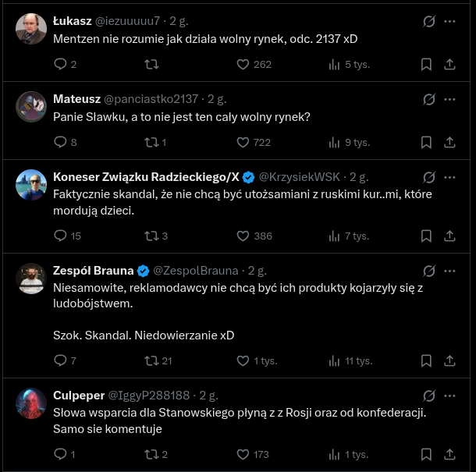Open more options on Mateusz's tweet
This screenshot has width=476, height=472.
coord(449,100)
